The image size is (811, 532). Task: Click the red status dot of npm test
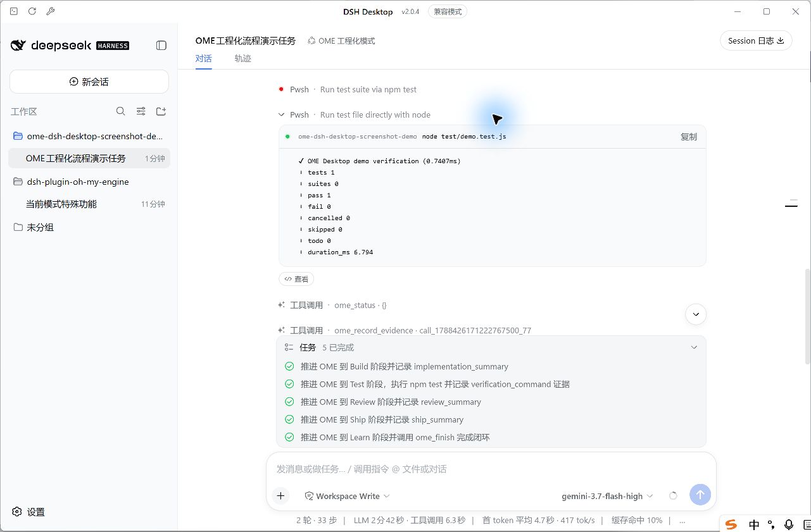click(x=281, y=89)
